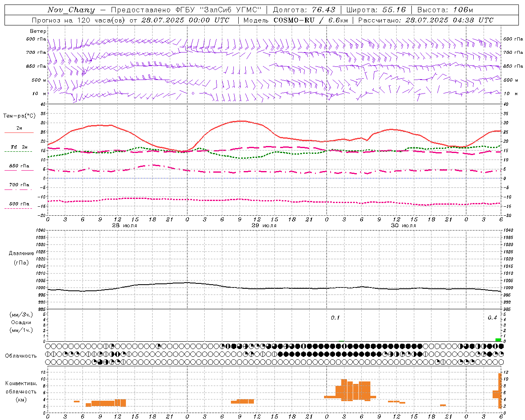Click the '2м' temperature legend entry
525x420 pixels.
tap(19, 128)
